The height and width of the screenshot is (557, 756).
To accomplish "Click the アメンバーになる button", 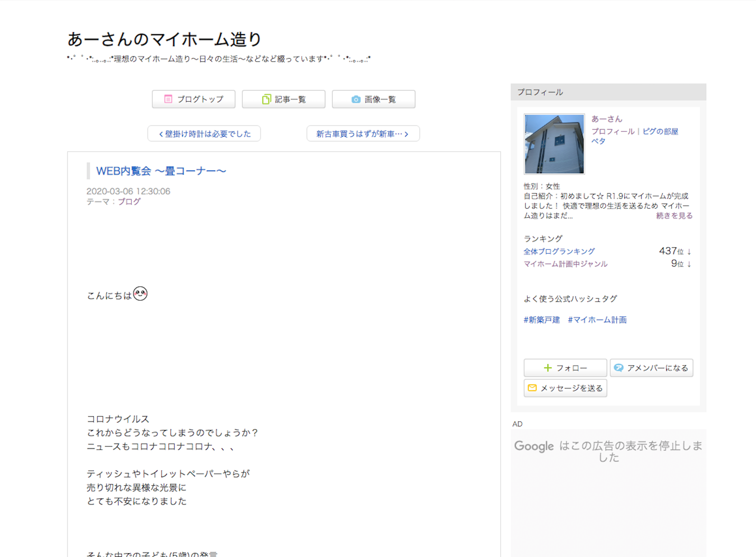I will pyautogui.click(x=651, y=368).
